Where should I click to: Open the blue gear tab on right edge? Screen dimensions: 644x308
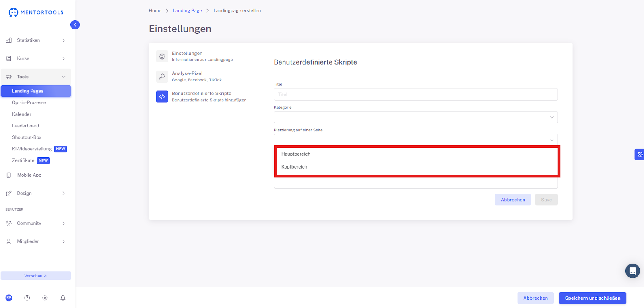[640, 154]
